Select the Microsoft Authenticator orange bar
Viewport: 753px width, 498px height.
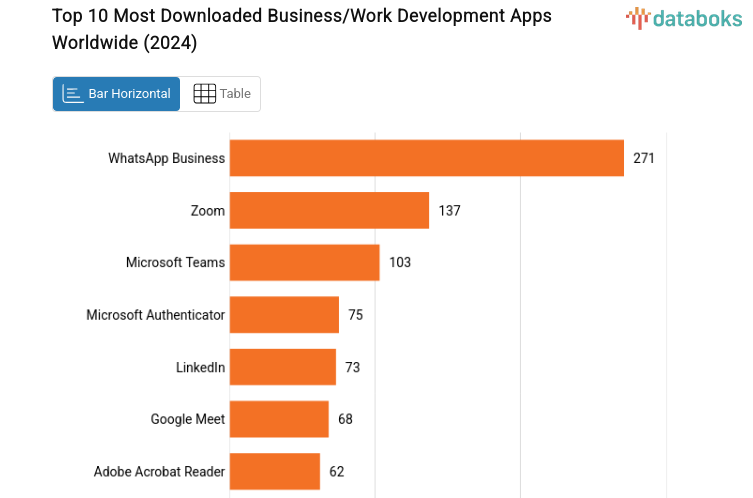(284, 315)
